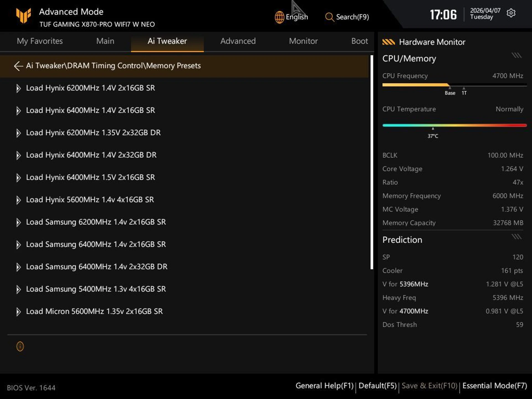Viewport: 532px width, 399px height.
Task: Click Save & Exit(F10)
Action: 429,386
